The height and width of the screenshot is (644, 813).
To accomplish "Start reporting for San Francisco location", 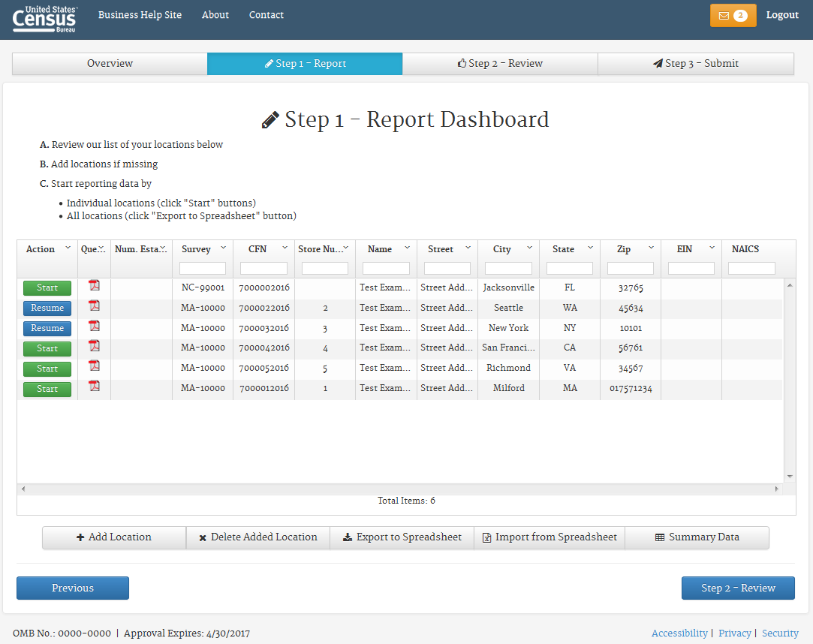I will [47, 348].
